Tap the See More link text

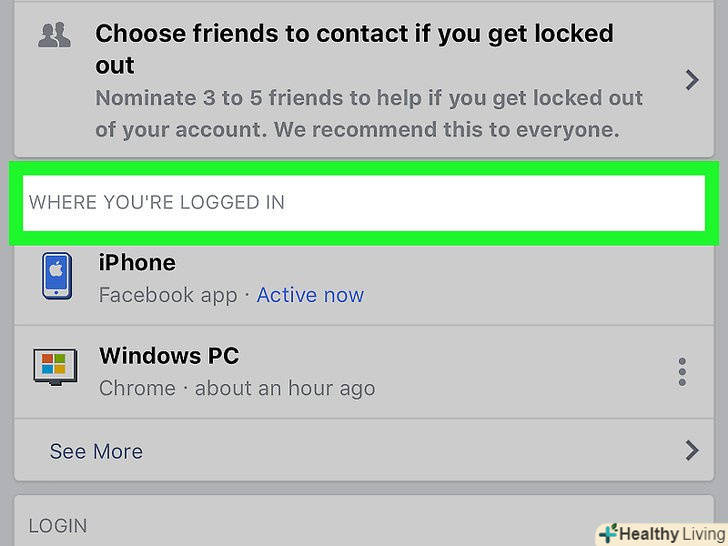pyautogui.click(x=96, y=452)
